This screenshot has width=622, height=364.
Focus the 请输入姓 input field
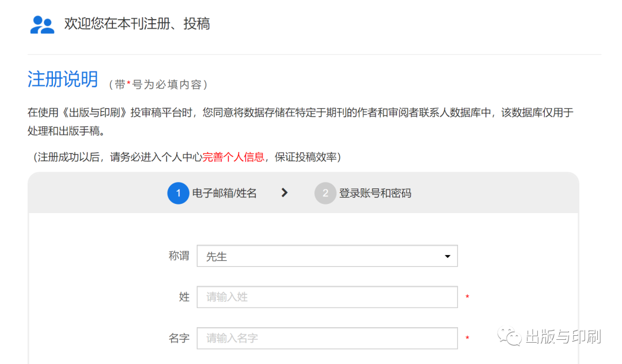click(x=327, y=297)
